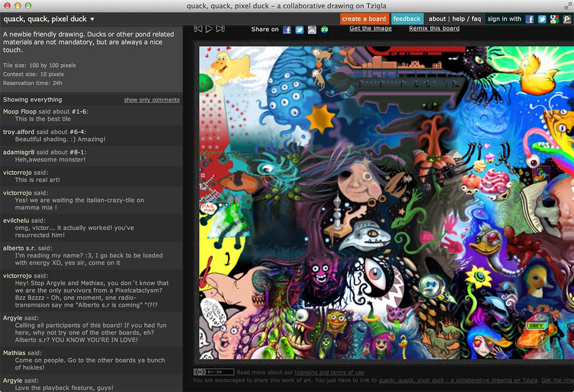The image size is (574, 392).
Task: Toggle show only comments filter
Action: pos(151,100)
